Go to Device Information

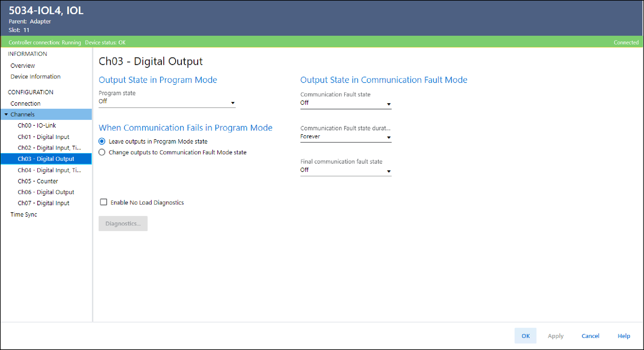(x=35, y=76)
